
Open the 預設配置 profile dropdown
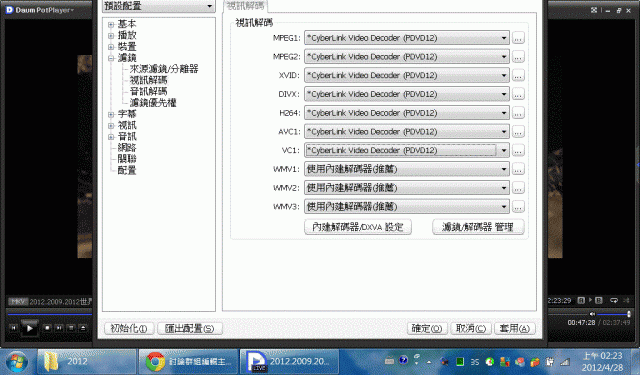159,6
